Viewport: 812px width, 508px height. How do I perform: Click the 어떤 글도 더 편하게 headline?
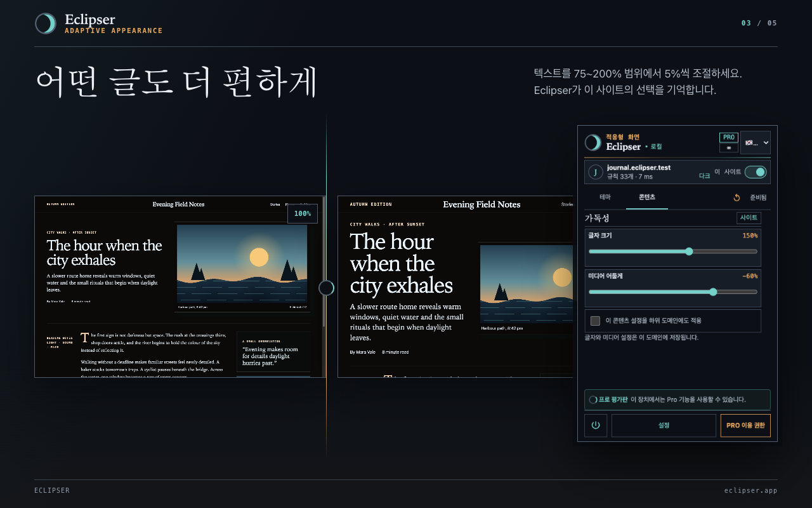pyautogui.click(x=176, y=83)
